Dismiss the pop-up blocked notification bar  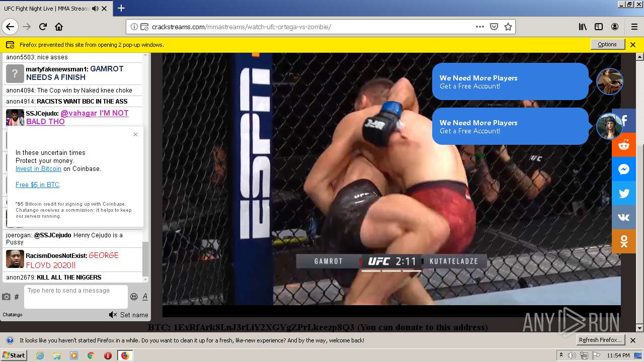tap(633, 45)
